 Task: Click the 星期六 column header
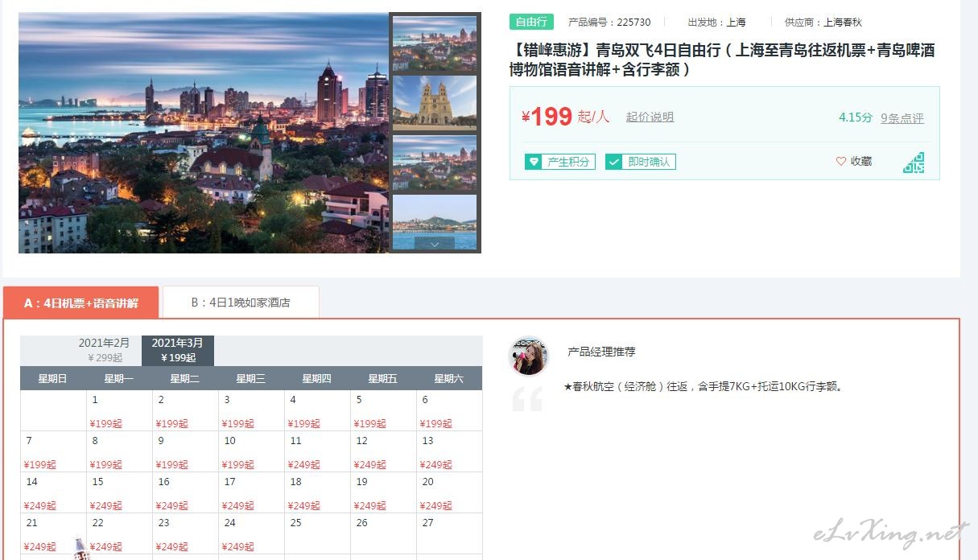click(x=449, y=378)
